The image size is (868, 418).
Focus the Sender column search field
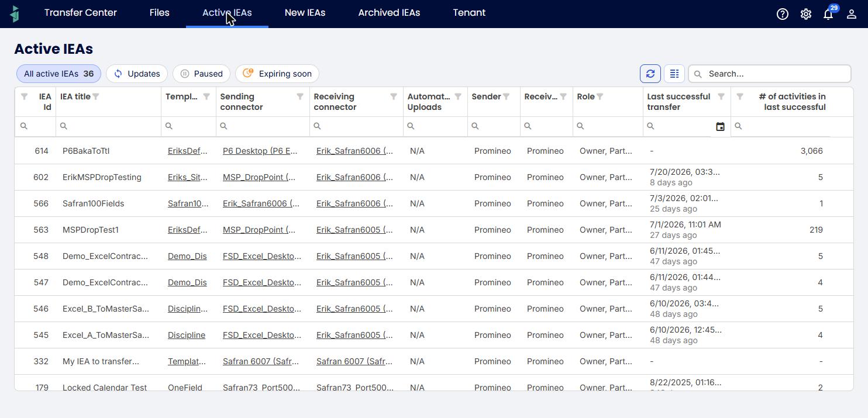point(494,126)
